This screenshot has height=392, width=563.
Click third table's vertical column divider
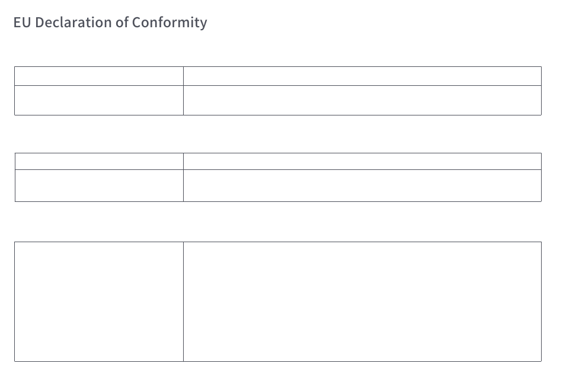tap(183, 301)
